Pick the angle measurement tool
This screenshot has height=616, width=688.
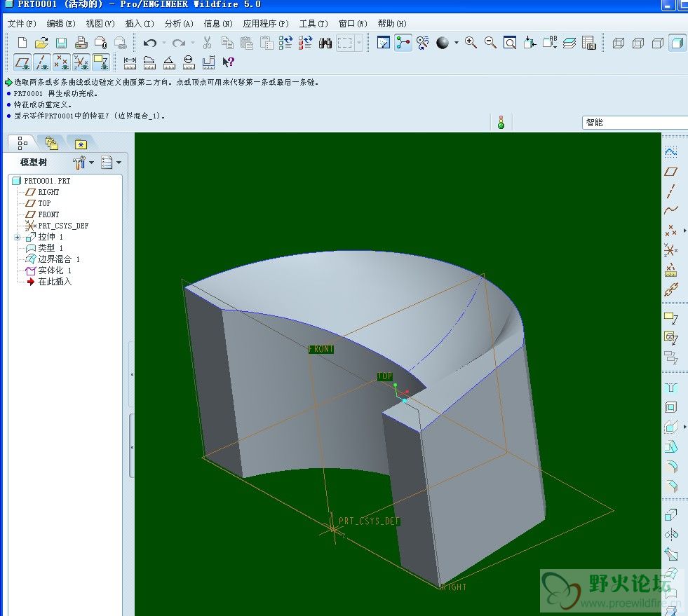tap(169, 62)
